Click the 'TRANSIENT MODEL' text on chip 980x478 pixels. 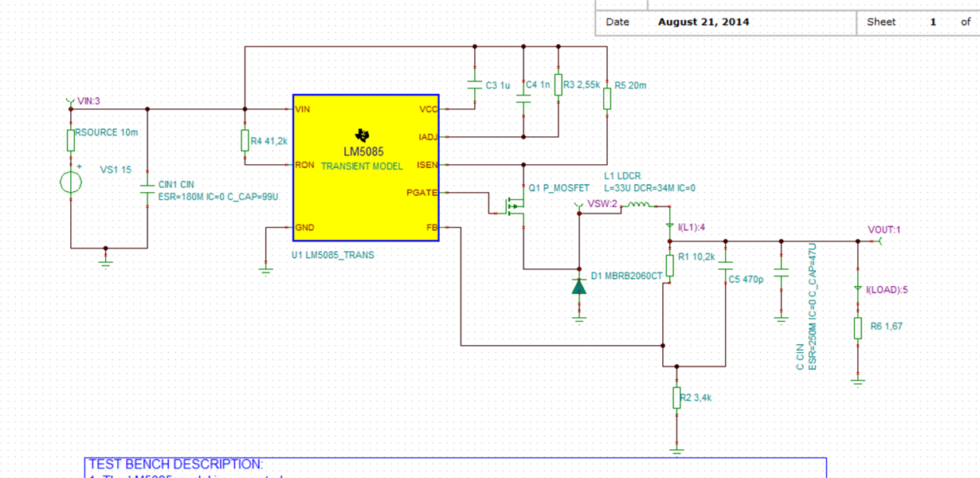[362, 167]
